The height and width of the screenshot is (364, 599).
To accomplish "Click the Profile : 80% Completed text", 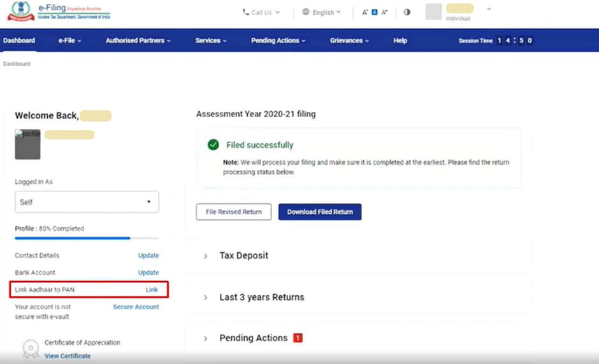I will click(50, 228).
